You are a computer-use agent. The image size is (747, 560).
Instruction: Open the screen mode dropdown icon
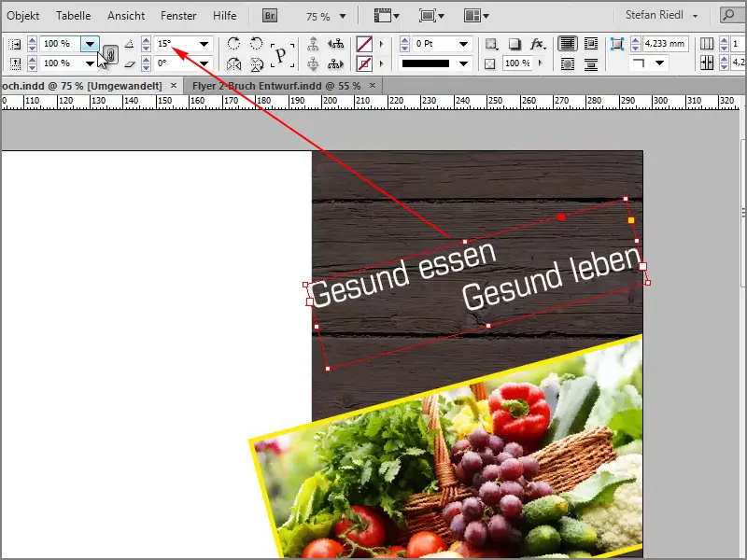click(x=431, y=16)
